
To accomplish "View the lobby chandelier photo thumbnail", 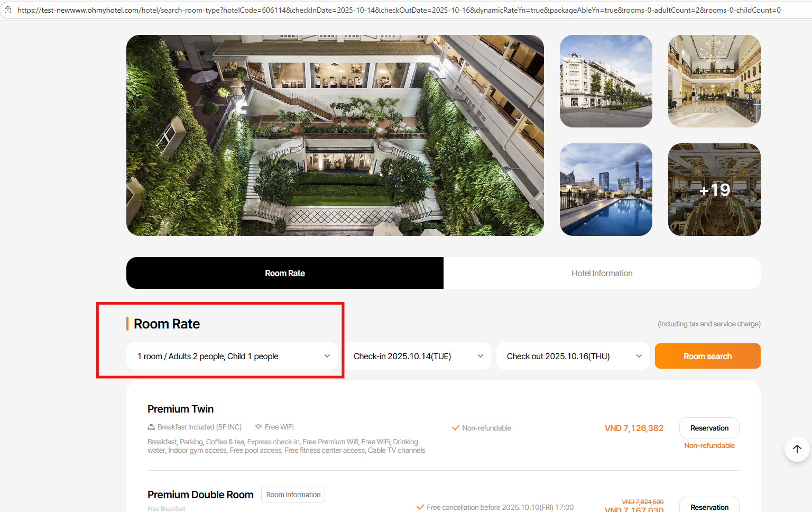I will pyautogui.click(x=714, y=81).
